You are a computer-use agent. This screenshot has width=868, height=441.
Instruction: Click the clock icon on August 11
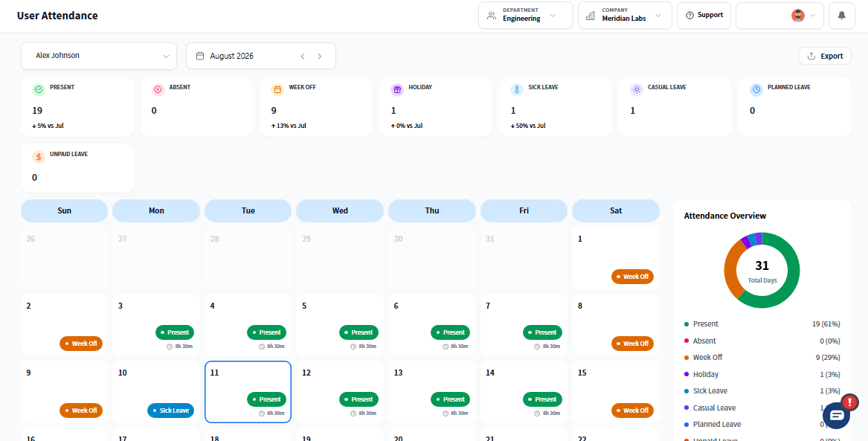[x=261, y=413]
